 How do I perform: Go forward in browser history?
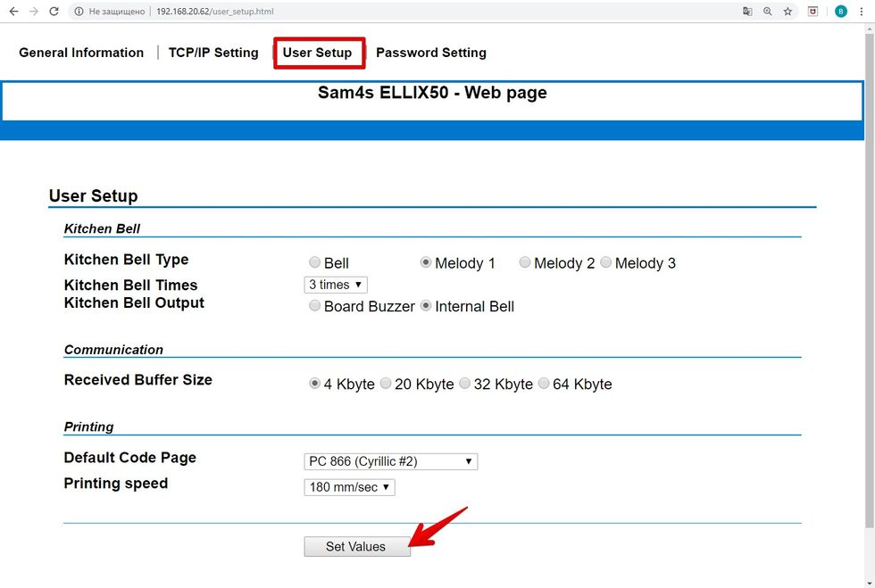point(34,12)
